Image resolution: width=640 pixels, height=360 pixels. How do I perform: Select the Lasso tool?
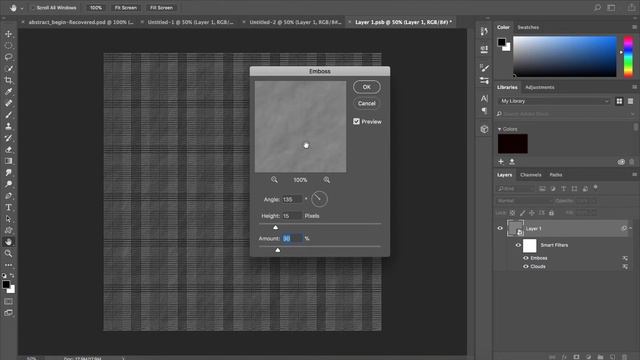click(x=9, y=57)
